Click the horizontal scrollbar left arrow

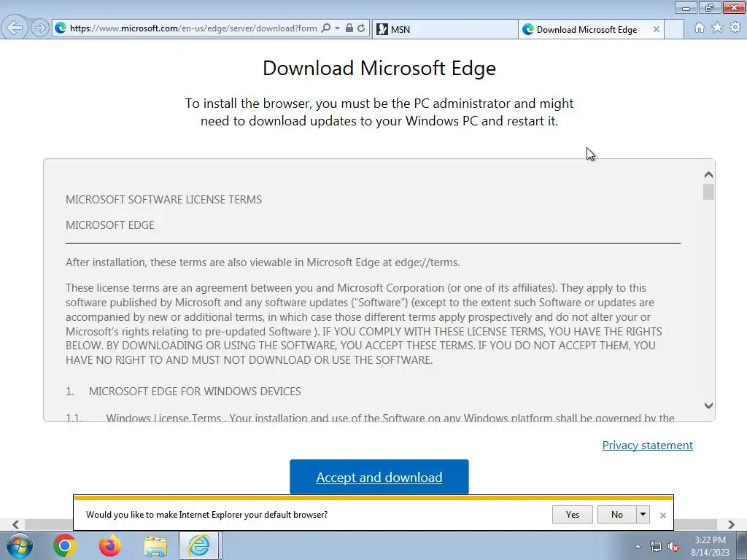(x=16, y=524)
